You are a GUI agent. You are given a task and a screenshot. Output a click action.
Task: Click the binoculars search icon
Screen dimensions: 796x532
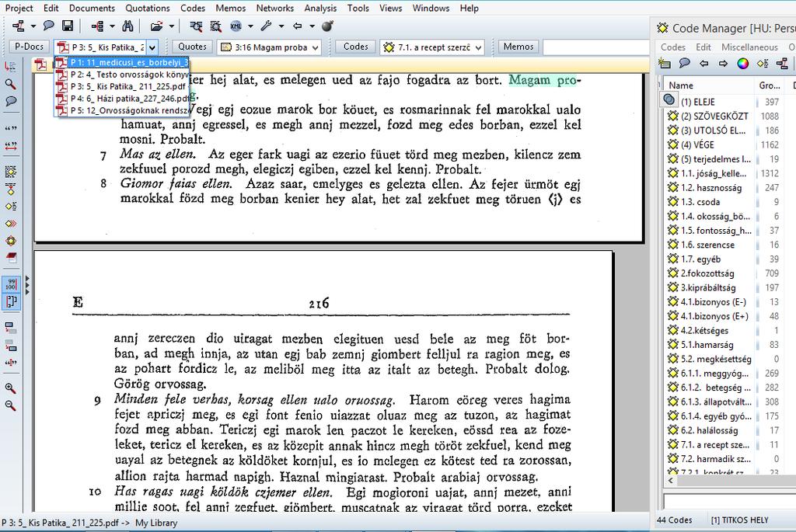[x=128, y=26]
